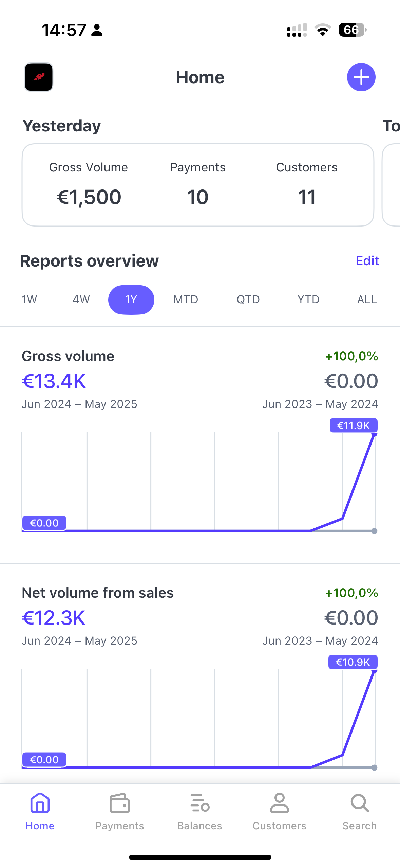Tap the €13.4K gross volume amount
This screenshot has width=400, height=868.
pyautogui.click(x=54, y=381)
